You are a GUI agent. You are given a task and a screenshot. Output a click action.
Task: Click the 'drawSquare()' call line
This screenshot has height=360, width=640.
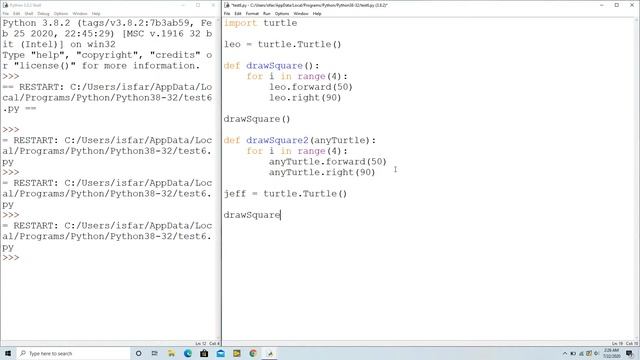point(257,119)
